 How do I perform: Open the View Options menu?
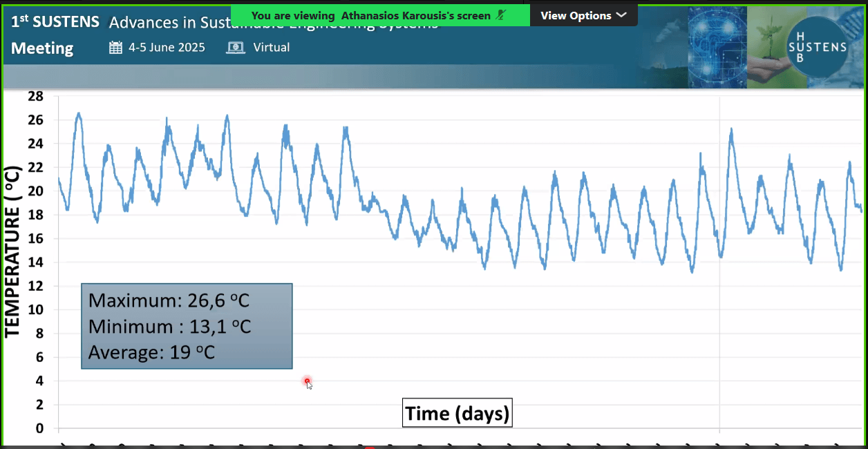[576, 15]
